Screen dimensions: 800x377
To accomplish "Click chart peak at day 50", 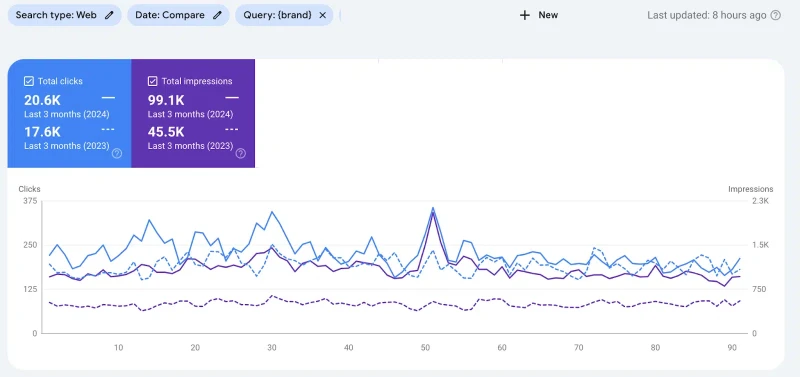I will [x=433, y=208].
